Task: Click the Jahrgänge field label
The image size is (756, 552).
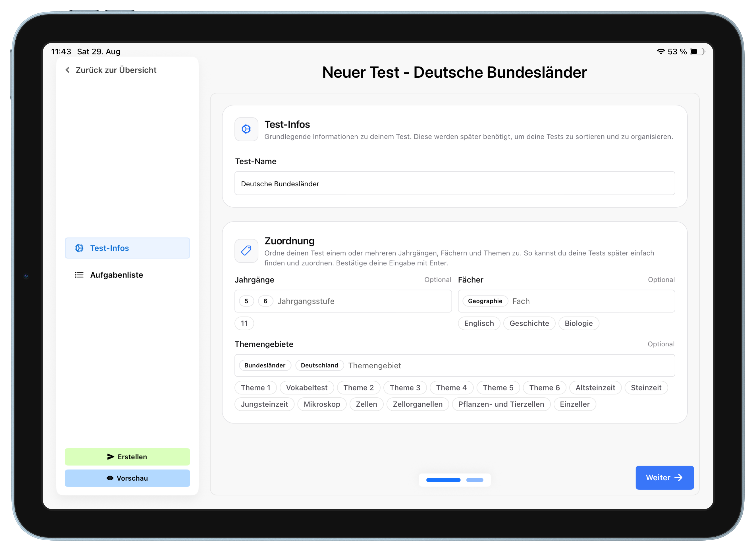Action: (x=254, y=280)
